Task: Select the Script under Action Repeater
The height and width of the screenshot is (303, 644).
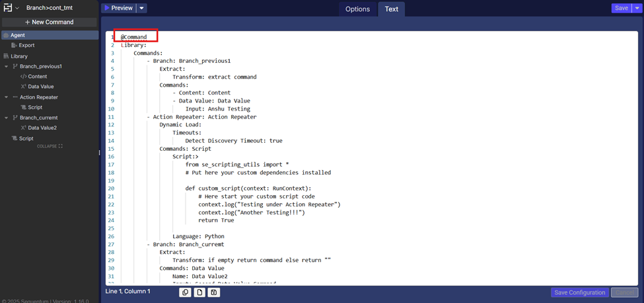Action: (35, 107)
